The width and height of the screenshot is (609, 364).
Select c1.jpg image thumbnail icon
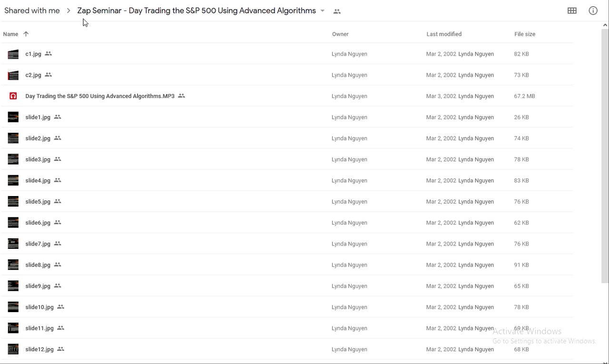(x=13, y=54)
